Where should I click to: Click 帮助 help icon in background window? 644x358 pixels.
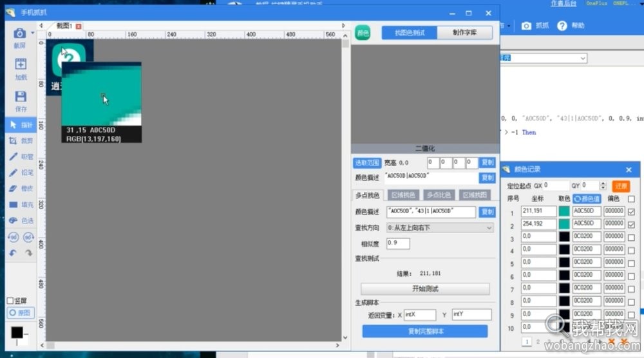pyautogui.click(x=562, y=26)
